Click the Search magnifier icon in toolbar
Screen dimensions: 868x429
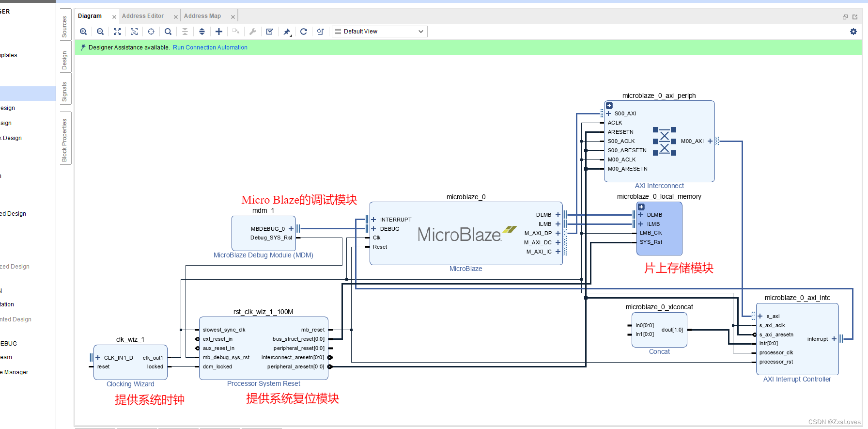coord(168,32)
